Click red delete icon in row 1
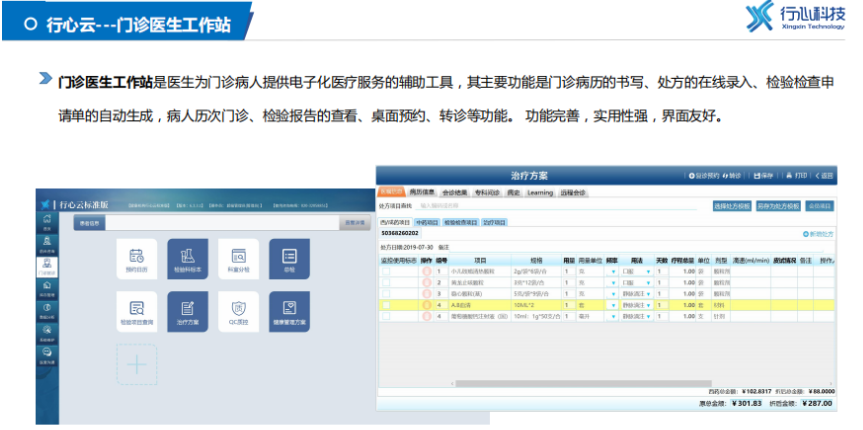The height and width of the screenshot is (430, 863). pyautogui.click(x=427, y=271)
